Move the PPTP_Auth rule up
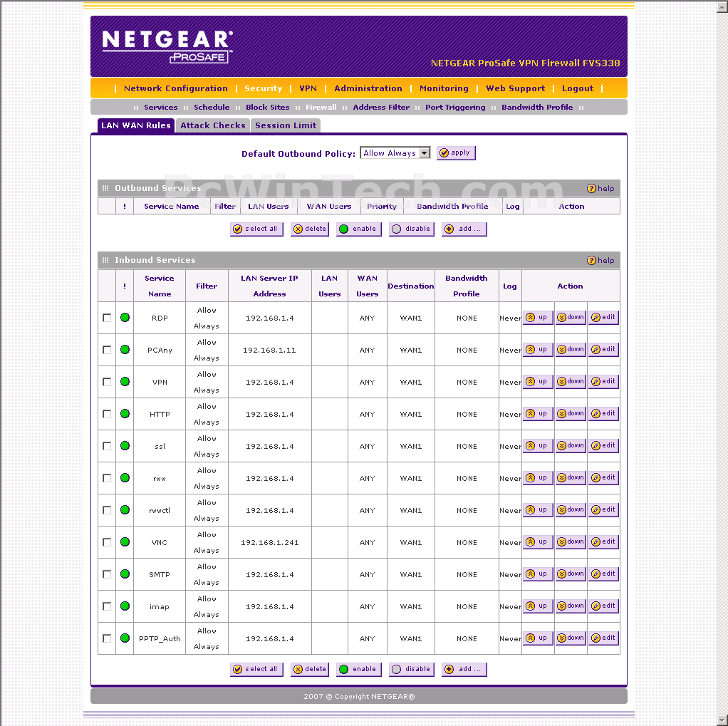728x726 pixels. tap(538, 638)
